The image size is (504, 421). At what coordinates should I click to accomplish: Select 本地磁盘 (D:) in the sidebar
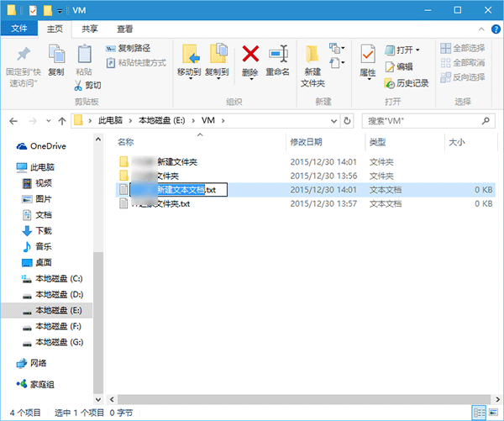[x=52, y=295]
